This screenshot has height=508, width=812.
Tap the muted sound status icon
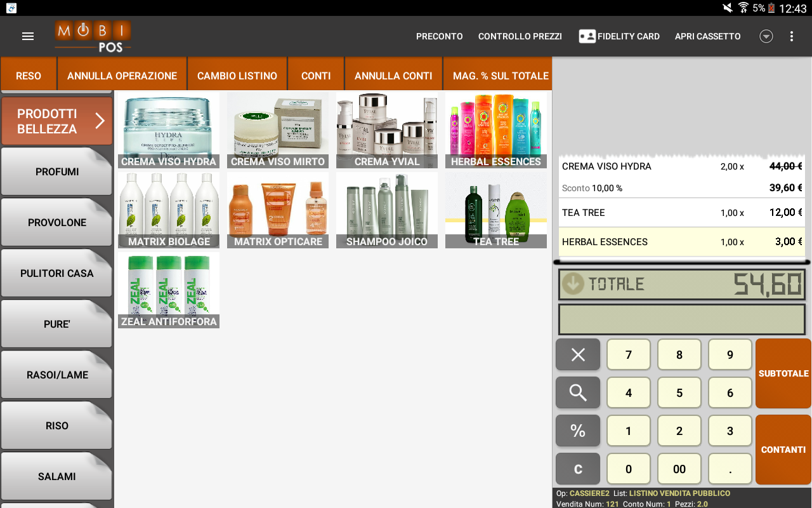[x=728, y=8]
